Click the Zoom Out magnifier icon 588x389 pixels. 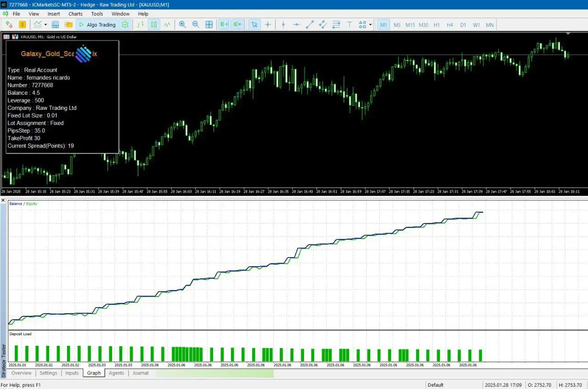point(196,25)
